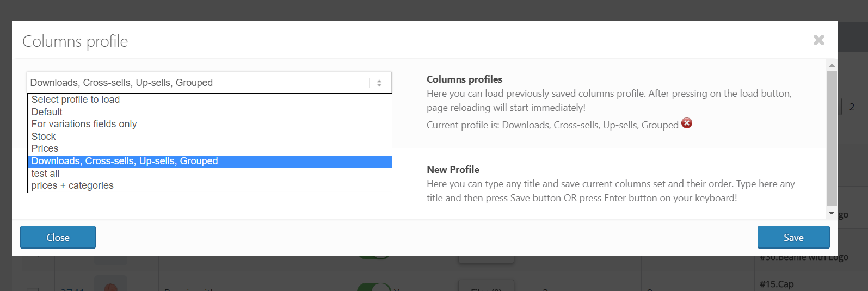Pick the Stock profile option

44,137
